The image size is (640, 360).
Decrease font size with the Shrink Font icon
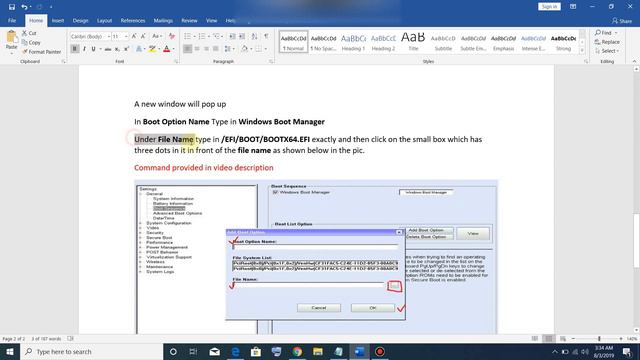point(143,36)
